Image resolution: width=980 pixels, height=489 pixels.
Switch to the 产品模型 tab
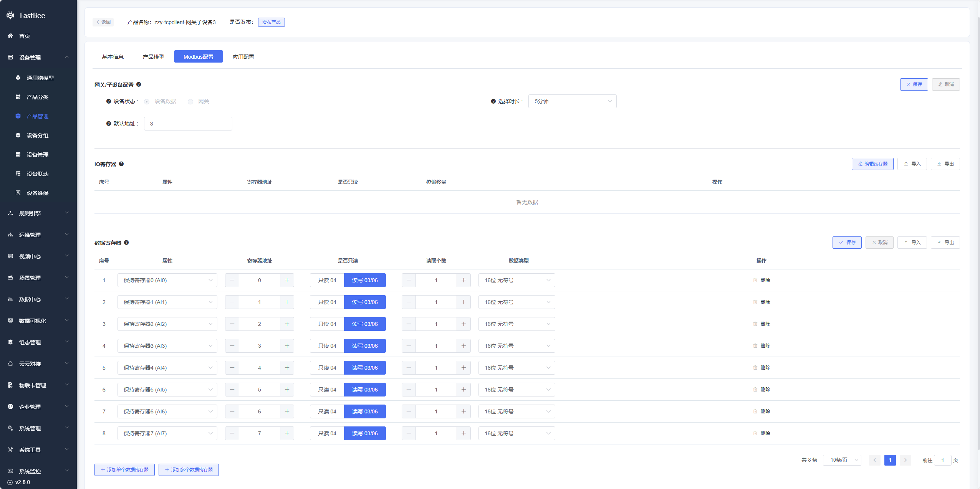pyautogui.click(x=153, y=57)
